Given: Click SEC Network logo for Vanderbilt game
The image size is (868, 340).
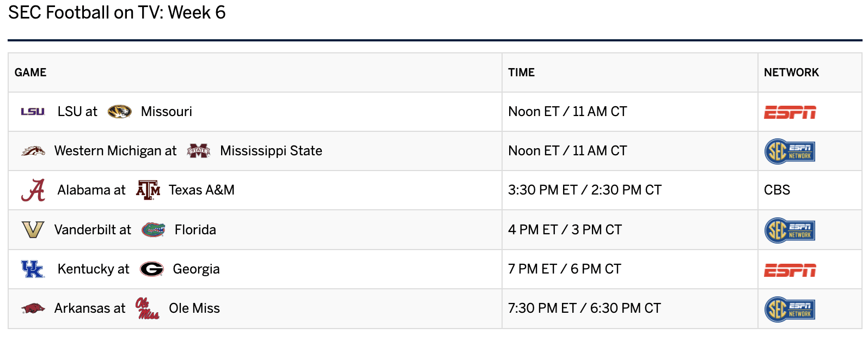Looking at the screenshot, I should click(x=790, y=230).
